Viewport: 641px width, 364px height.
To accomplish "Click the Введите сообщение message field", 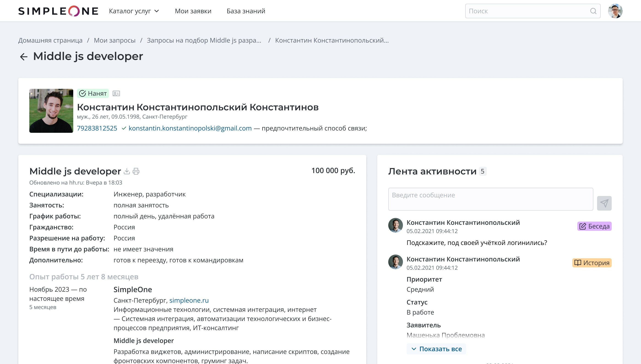I will 490,199.
